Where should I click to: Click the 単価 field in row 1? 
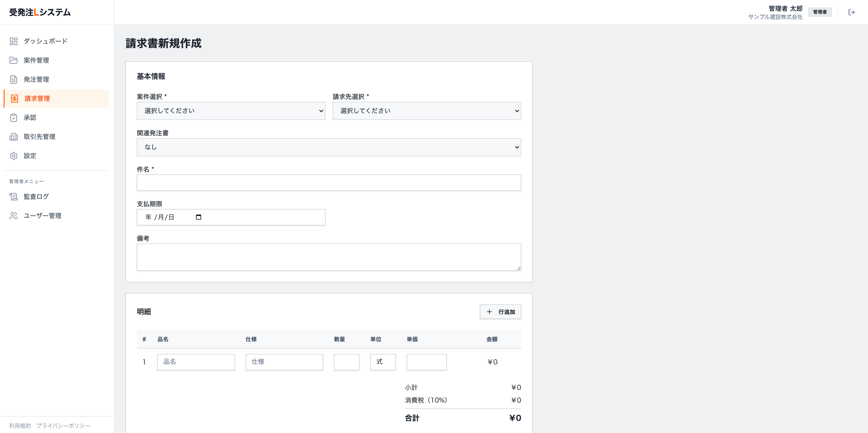coord(427,362)
